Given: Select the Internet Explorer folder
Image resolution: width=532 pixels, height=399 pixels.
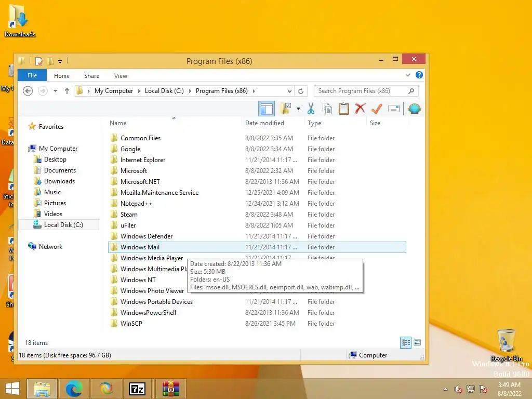Looking at the screenshot, I should (x=257, y=159).
